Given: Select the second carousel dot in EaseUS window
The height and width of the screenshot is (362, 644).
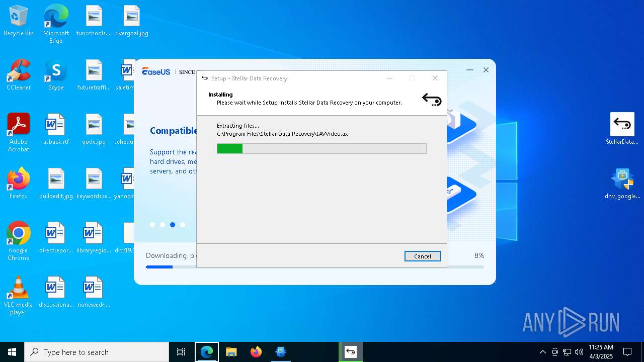Looking at the screenshot, I should (163, 225).
